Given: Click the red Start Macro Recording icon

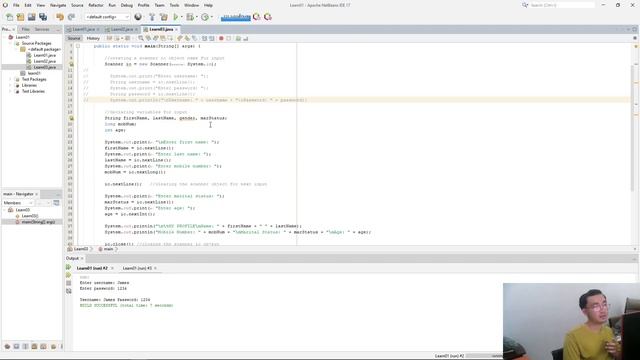Looking at the screenshot, I should (221, 38).
